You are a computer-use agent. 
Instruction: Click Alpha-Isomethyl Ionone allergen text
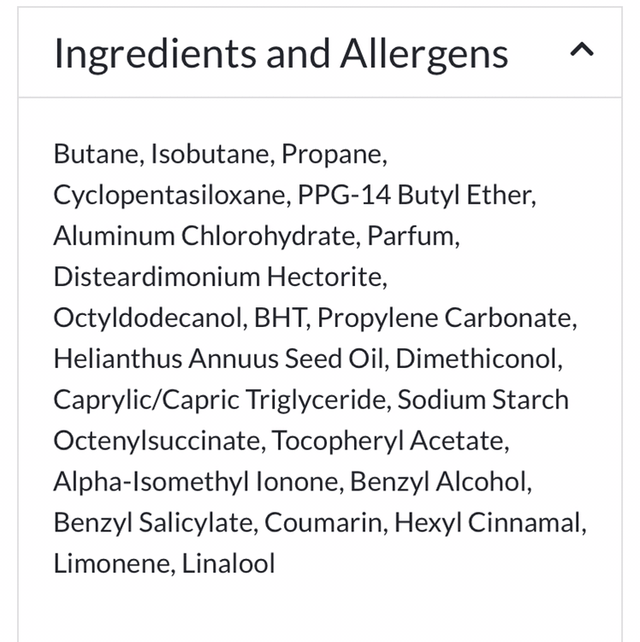tap(196, 482)
